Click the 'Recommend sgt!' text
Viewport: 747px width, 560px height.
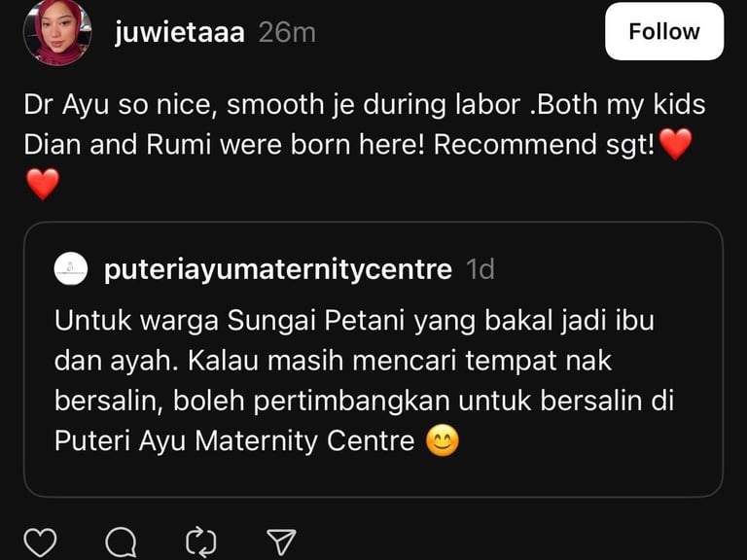[x=544, y=144]
